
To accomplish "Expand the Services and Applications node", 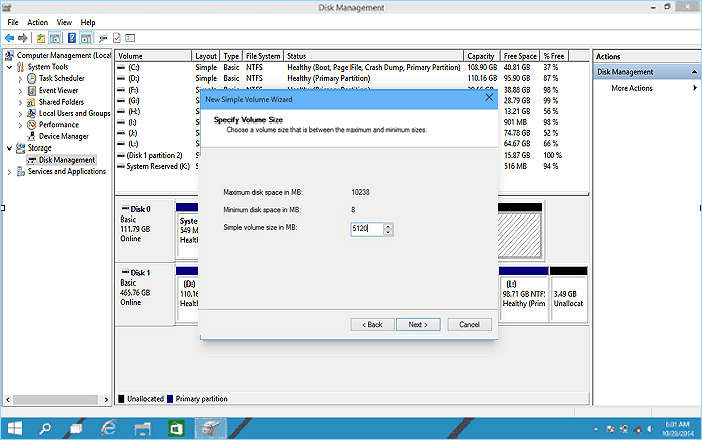I will tap(10, 171).
